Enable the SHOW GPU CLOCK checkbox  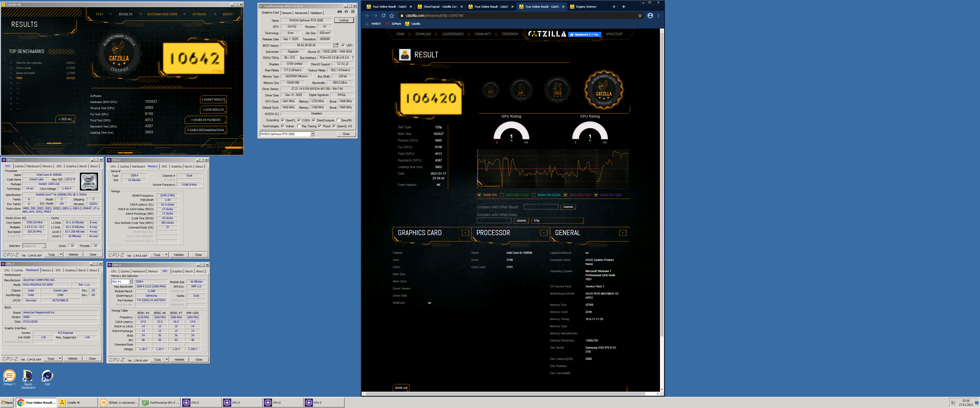click(502, 195)
